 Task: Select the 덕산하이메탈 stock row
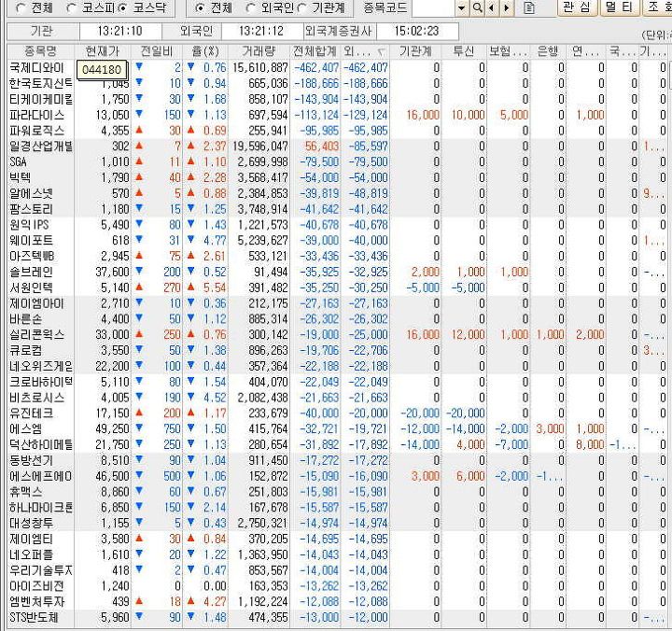(336, 444)
